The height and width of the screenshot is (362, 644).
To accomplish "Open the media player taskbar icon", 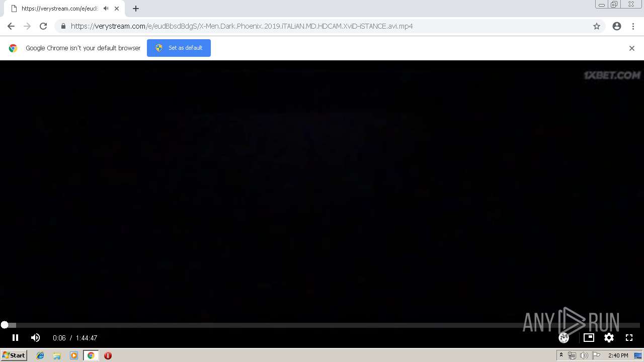I will click(x=74, y=355).
